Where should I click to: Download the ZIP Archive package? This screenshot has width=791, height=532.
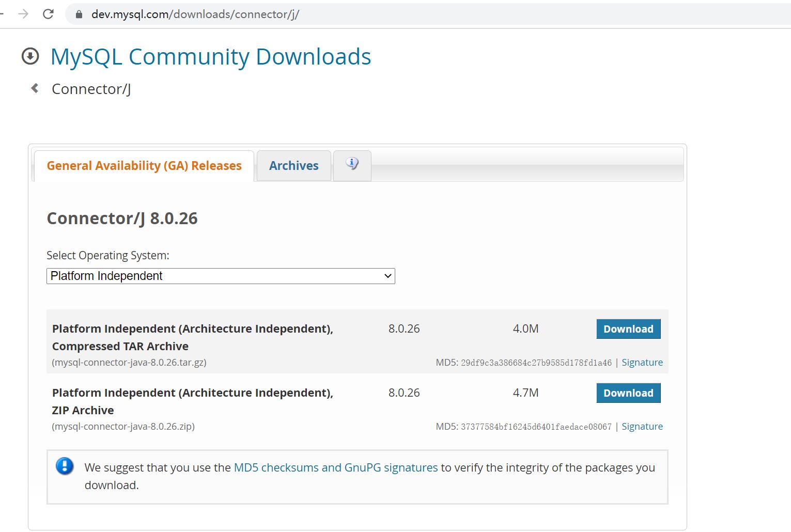coord(628,393)
